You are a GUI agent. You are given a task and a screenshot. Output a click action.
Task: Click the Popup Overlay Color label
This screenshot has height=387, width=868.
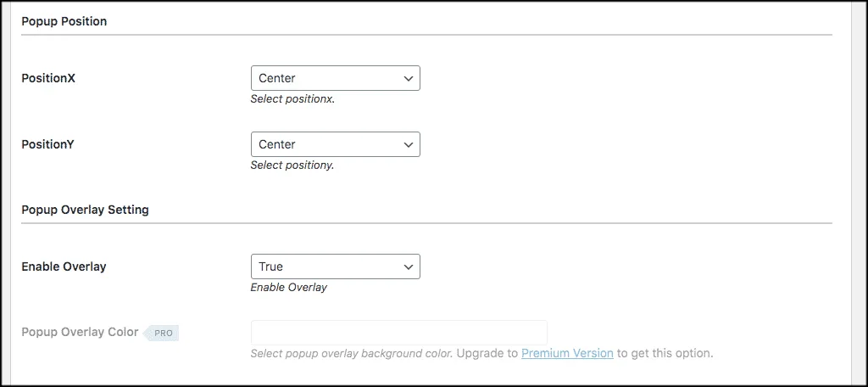[x=80, y=332]
